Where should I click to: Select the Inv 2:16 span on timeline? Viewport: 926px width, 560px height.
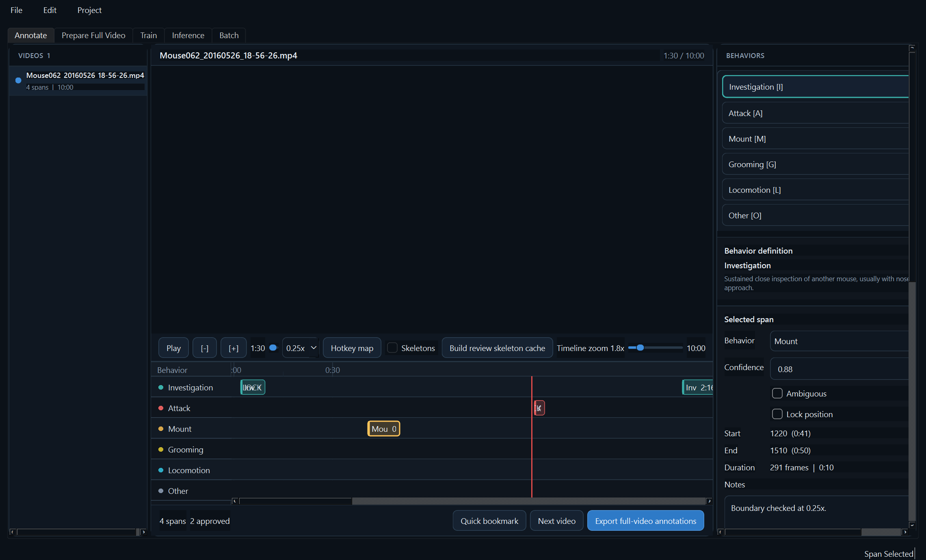(x=698, y=387)
